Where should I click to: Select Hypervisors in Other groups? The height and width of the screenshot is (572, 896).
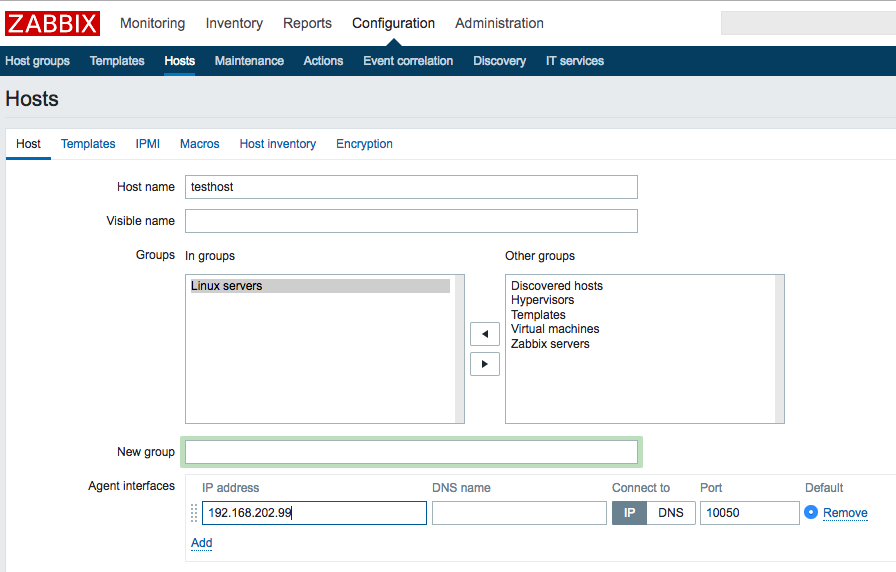[x=542, y=300]
